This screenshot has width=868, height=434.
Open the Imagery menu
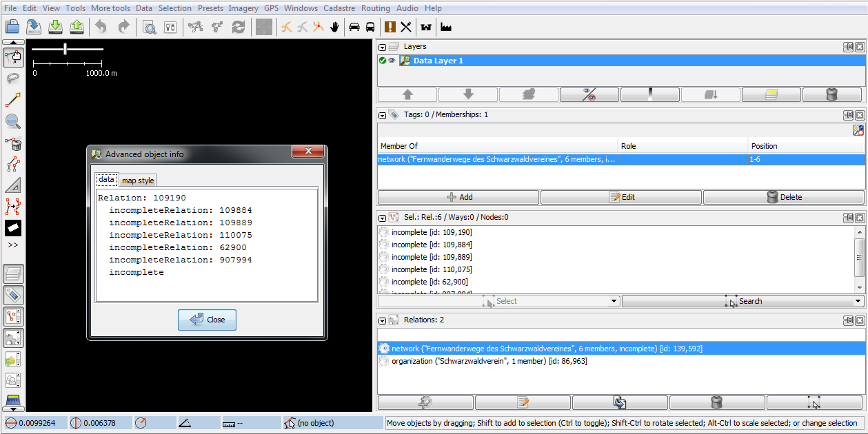tap(243, 8)
